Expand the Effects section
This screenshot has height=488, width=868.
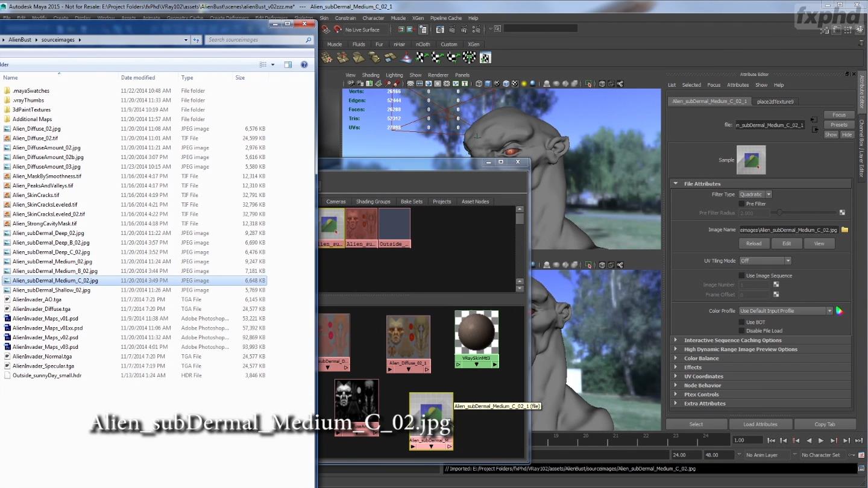761,368
